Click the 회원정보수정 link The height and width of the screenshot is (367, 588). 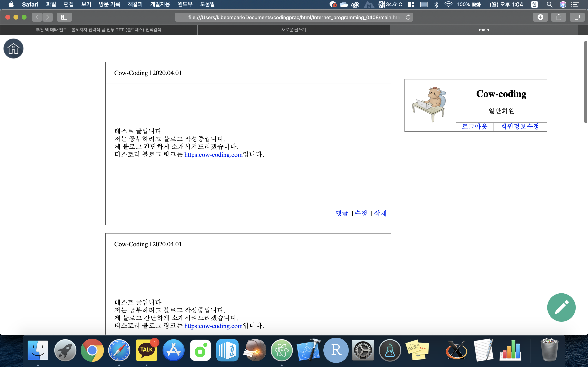pyautogui.click(x=520, y=126)
